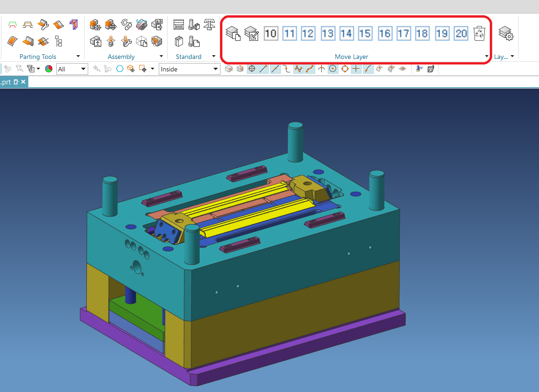Open the mold base library icon in Standard
Viewport: 539px width, 392px height.
point(179,25)
